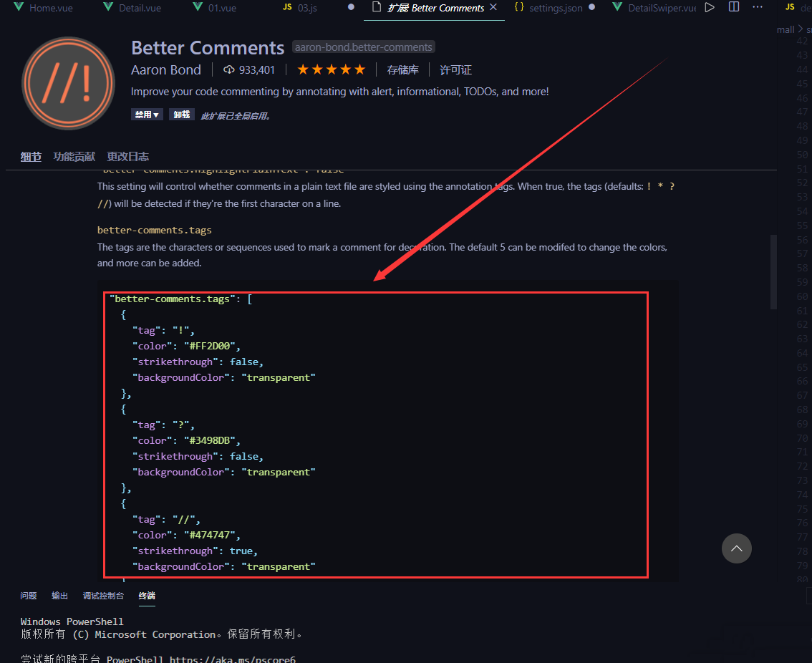
Task: Click the Better Comments extension logo
Action: pos(68,83)
